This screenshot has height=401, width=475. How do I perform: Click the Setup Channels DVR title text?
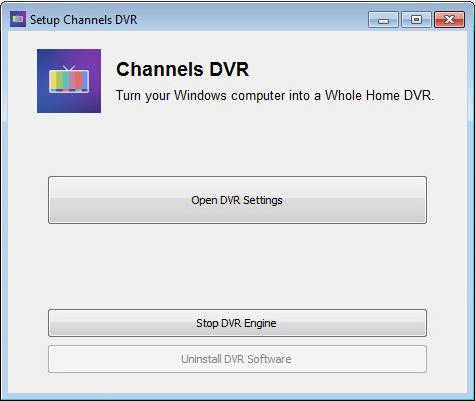84,20
